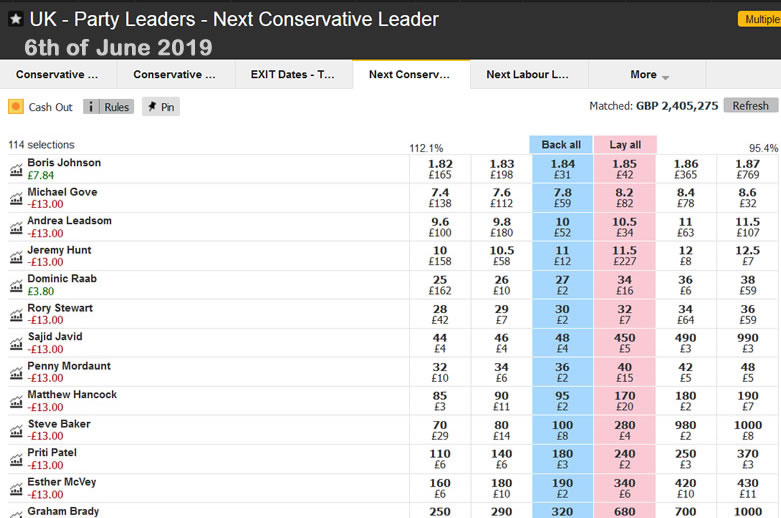
Task: Pin this market with the Pin button
Action: pos(160,107)
